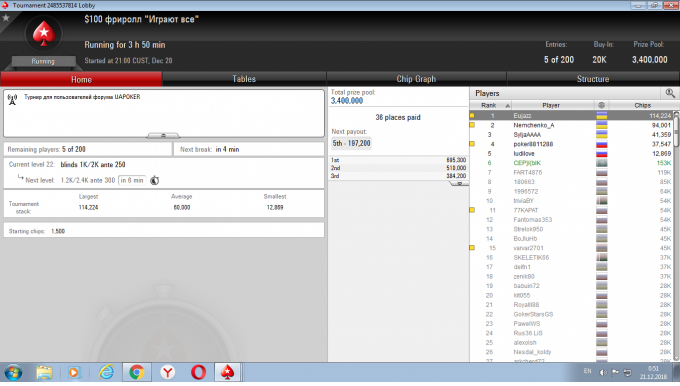Open Opera from the taskbar

pyautogui.click(x=198, y=372)
